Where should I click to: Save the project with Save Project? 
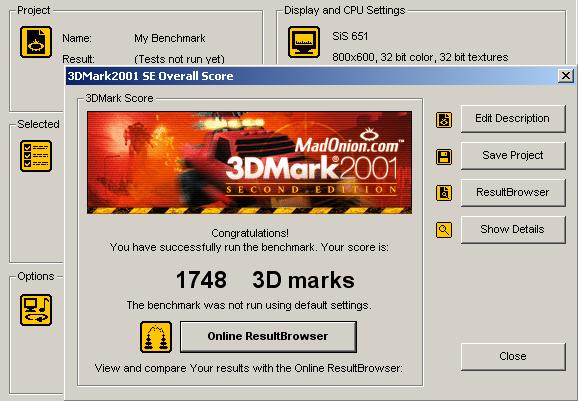513,156
